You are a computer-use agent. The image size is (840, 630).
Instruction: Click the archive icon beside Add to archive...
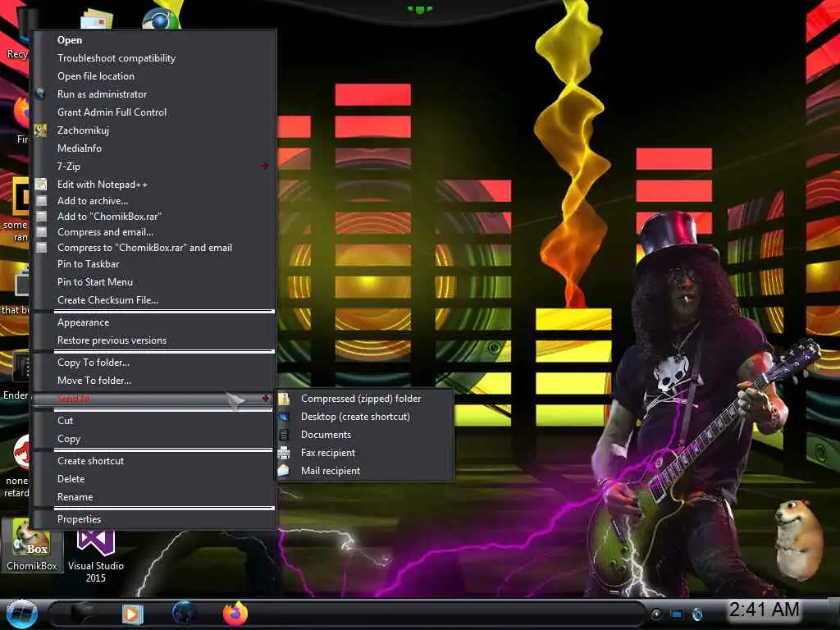point(41,201)
